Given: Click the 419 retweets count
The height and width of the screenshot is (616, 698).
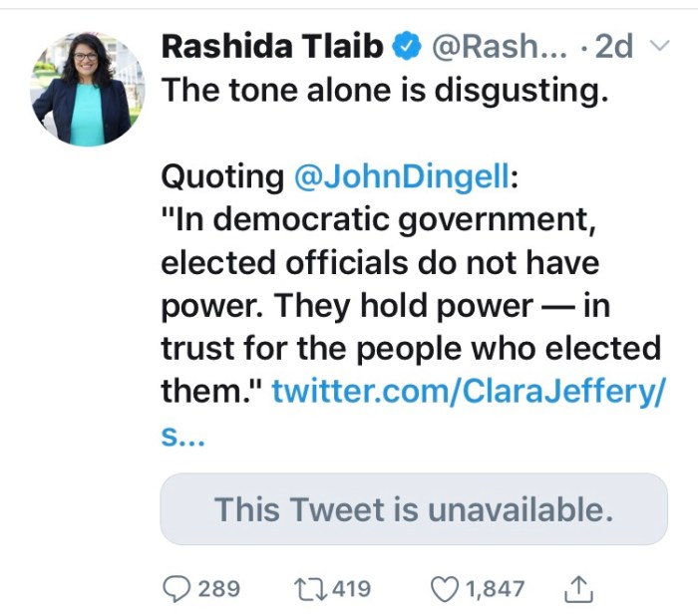Looking at the screenshot, I should (x=350, y=588).
